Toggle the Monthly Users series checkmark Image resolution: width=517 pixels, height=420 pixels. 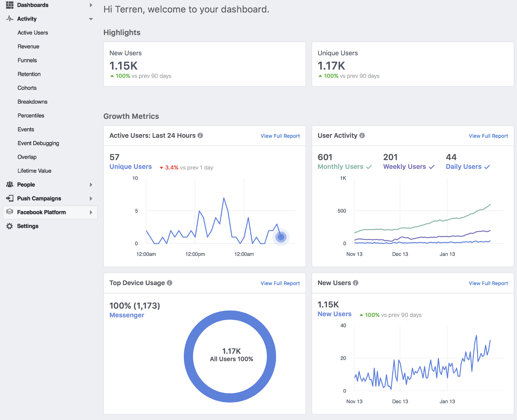369,167
